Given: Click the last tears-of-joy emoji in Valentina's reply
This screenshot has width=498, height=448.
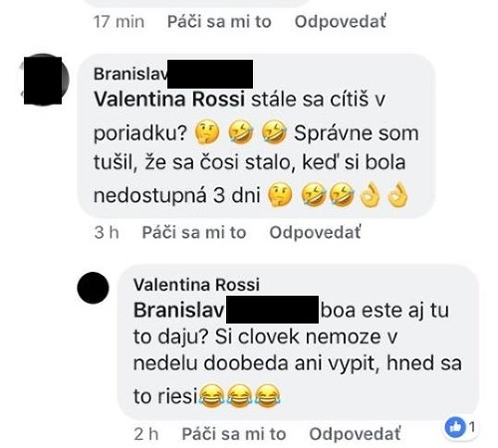Looking at the screenshot, I should click(x=268, y=396).
